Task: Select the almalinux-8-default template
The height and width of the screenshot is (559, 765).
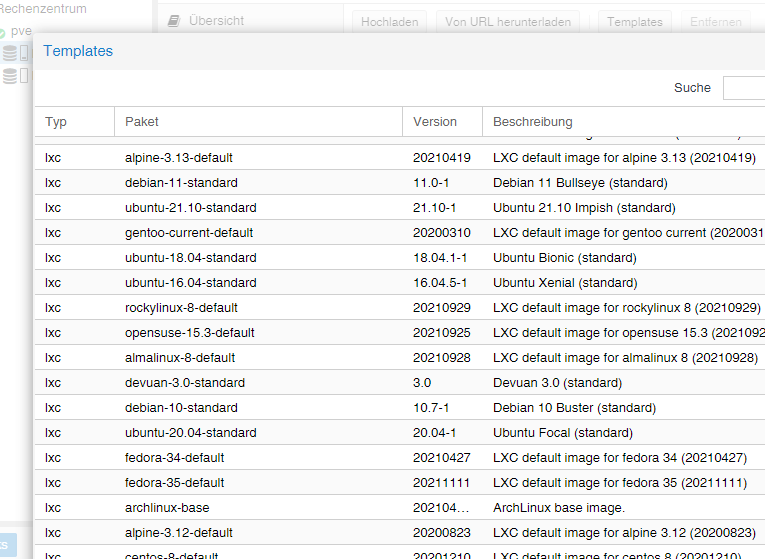Action: pyautogui.click(x=400, y=358)
